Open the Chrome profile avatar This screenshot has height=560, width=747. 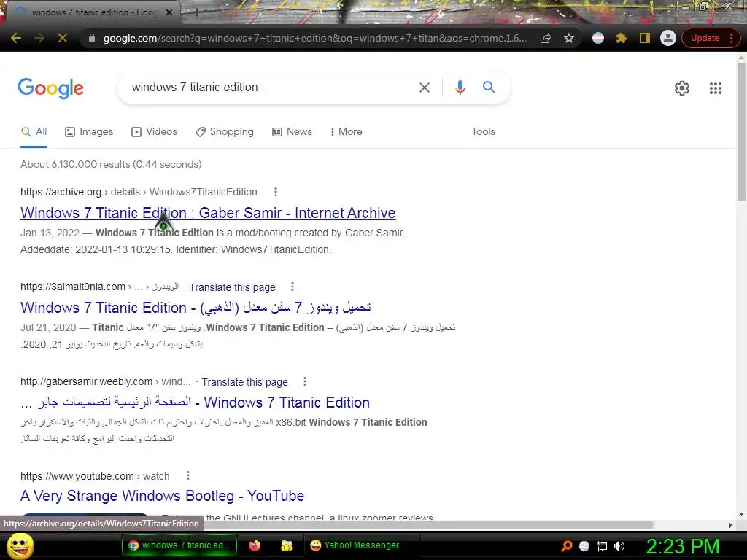click(668, 38)
